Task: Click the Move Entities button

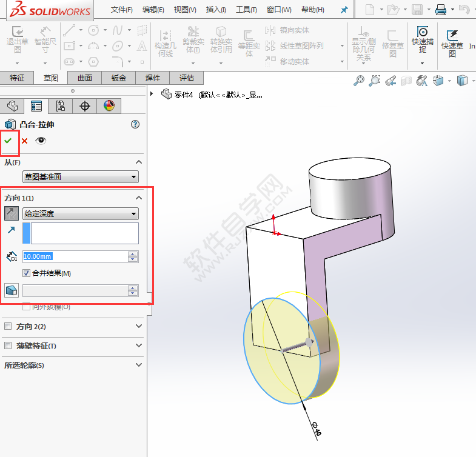Action: (x=287, y=61)
